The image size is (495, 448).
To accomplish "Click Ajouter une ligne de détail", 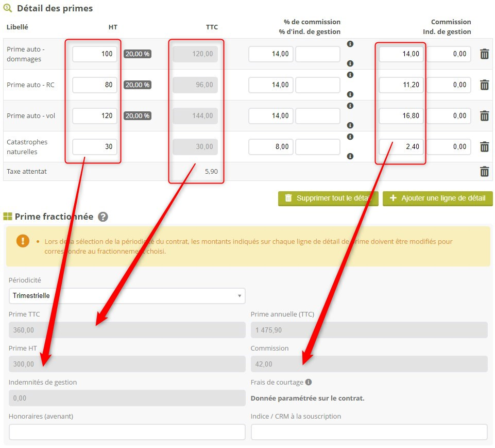I will (437, 198).
